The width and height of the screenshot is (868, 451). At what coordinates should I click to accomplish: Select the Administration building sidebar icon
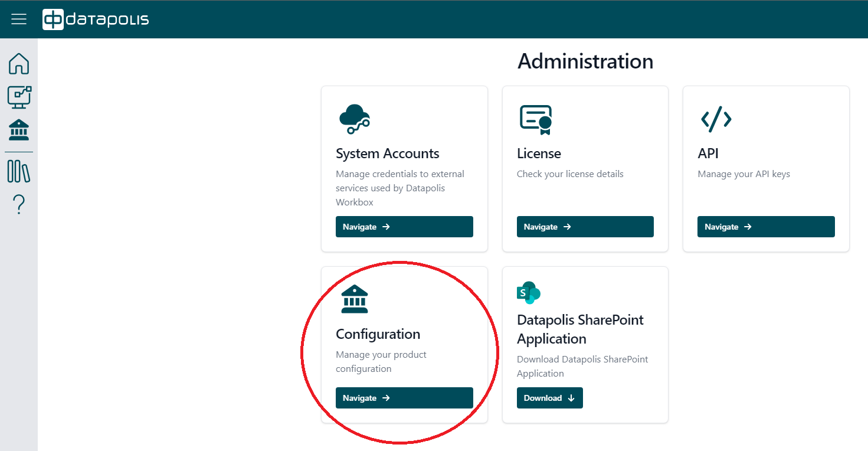(x=19, y=130)
